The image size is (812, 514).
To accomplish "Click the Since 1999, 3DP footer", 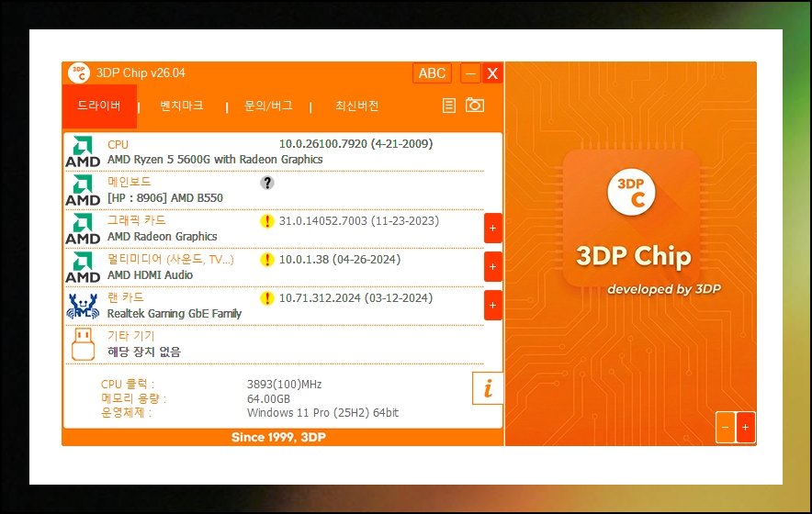I will [x=278, y=438].
